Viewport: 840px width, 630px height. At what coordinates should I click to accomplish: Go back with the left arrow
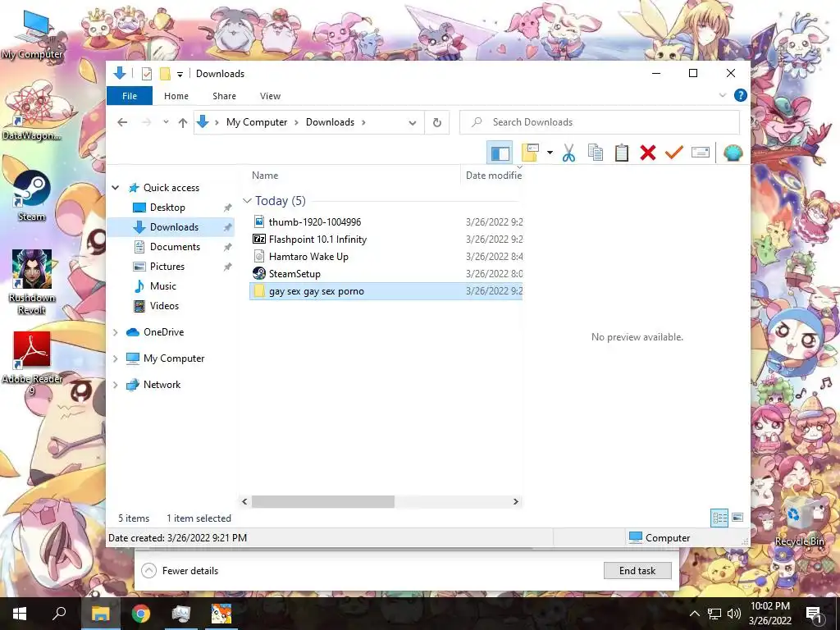pyautogui.click(x=122, y=122)
